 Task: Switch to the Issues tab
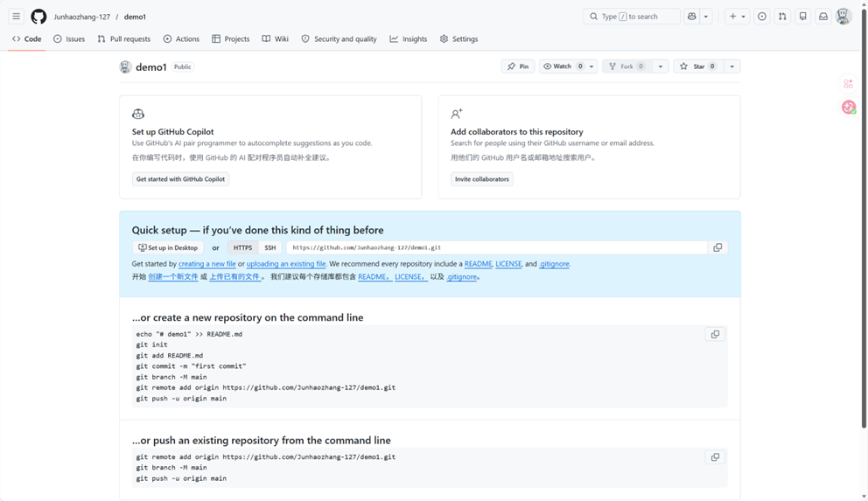[69, 38]
